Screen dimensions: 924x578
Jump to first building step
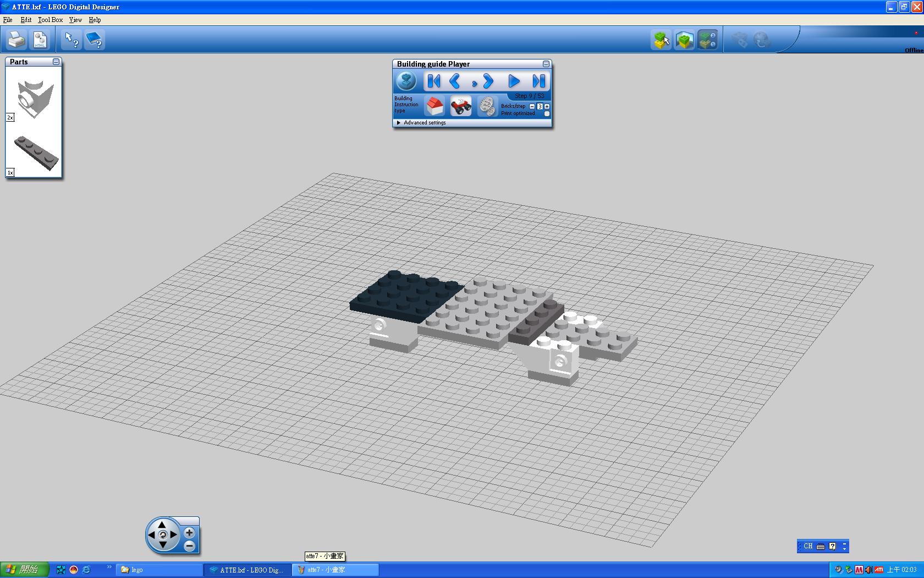coord(434,81)
